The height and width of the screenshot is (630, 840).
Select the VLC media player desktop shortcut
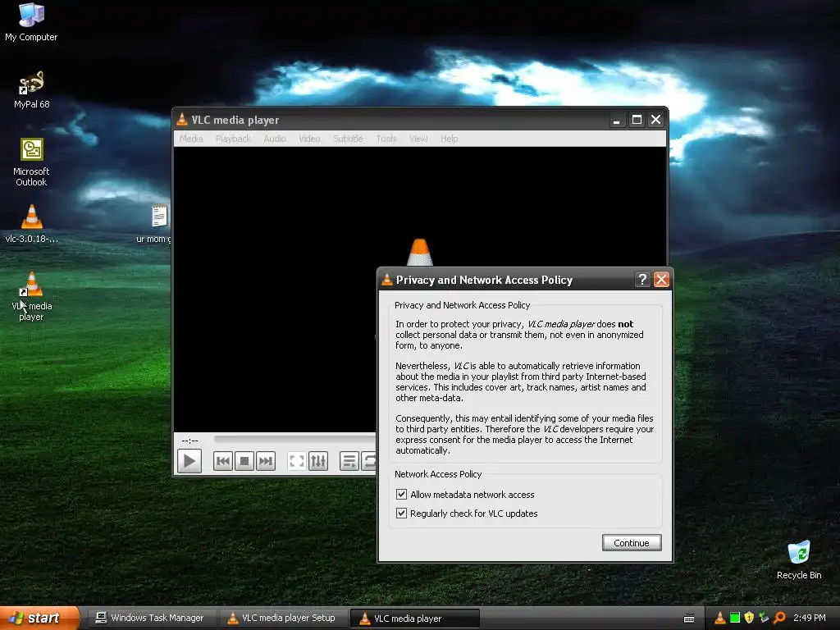tap(32, 296)
